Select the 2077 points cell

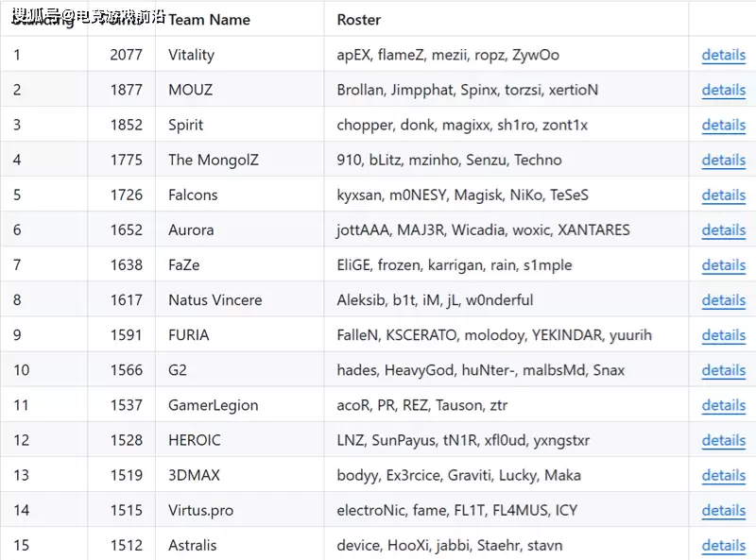126,55
